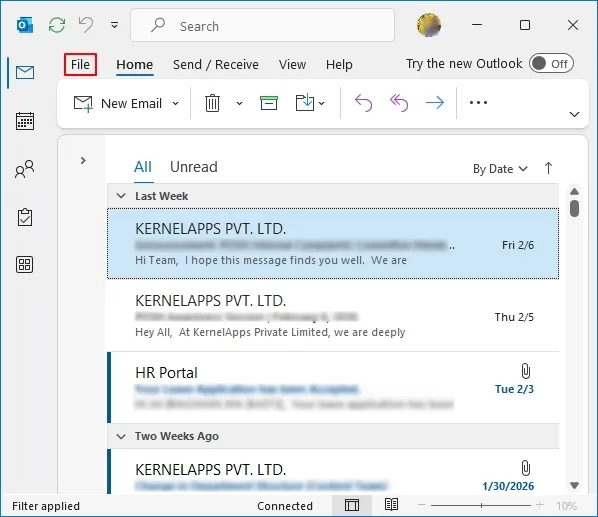This screenshot has width=598, height=517.
Task: Collapse the Two Weeks Ago group
Action: (x=121, y=436)
